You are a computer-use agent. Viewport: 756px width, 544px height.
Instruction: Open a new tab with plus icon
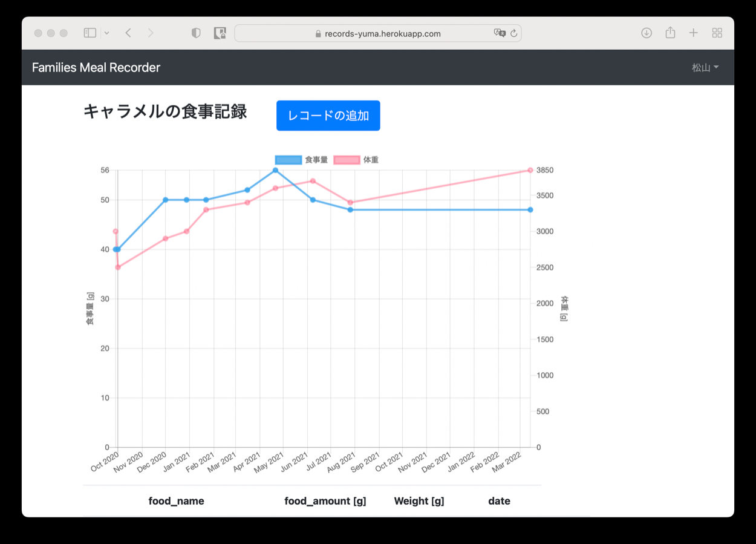[694, 33]
